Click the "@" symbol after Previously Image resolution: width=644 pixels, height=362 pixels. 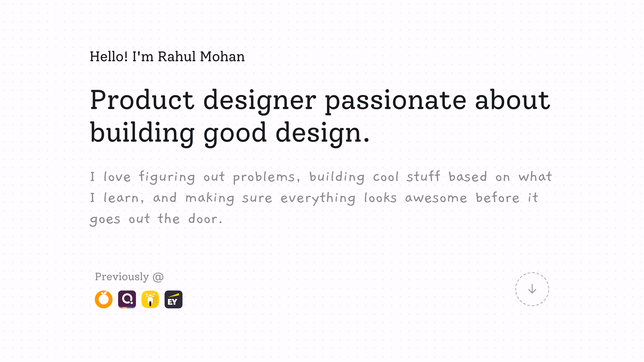(x=158, y=277)
